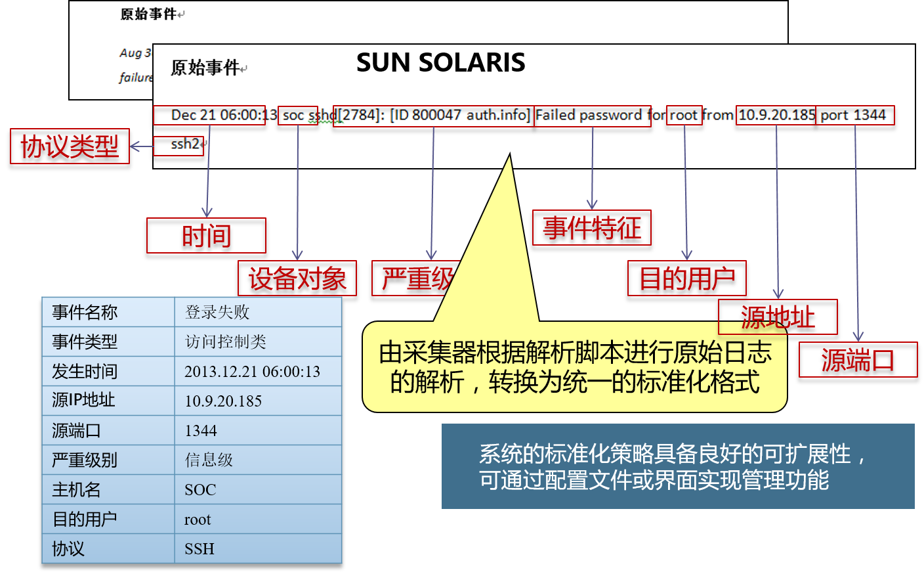Select the 事件特征 label box

click(x=591, y=228)
